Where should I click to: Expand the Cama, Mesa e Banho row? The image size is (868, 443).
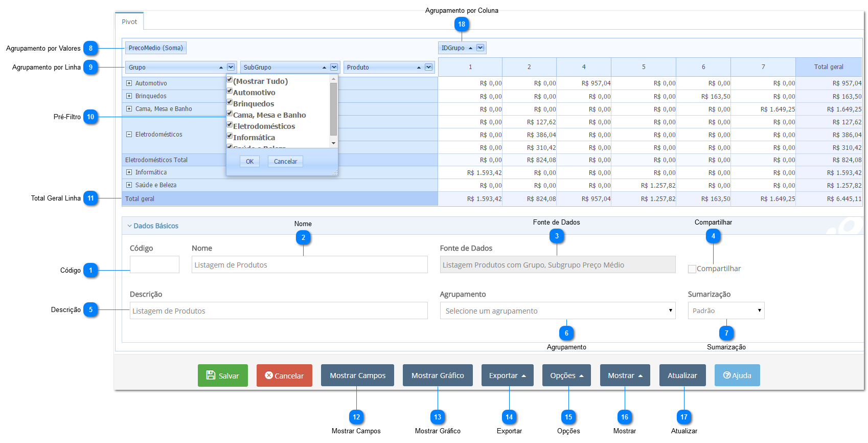coord(129,108)
